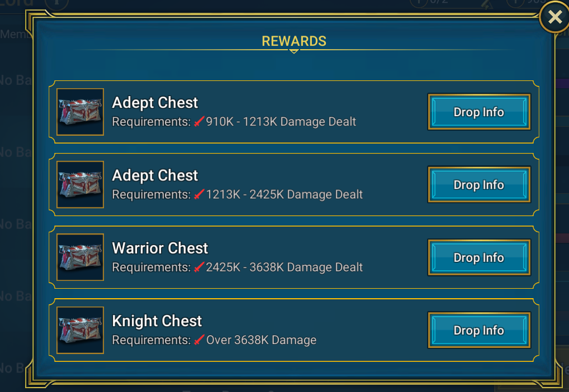The image size is (569, 392).
Task: Click the Over 3638K Damage requirement text
Action: 261,340
